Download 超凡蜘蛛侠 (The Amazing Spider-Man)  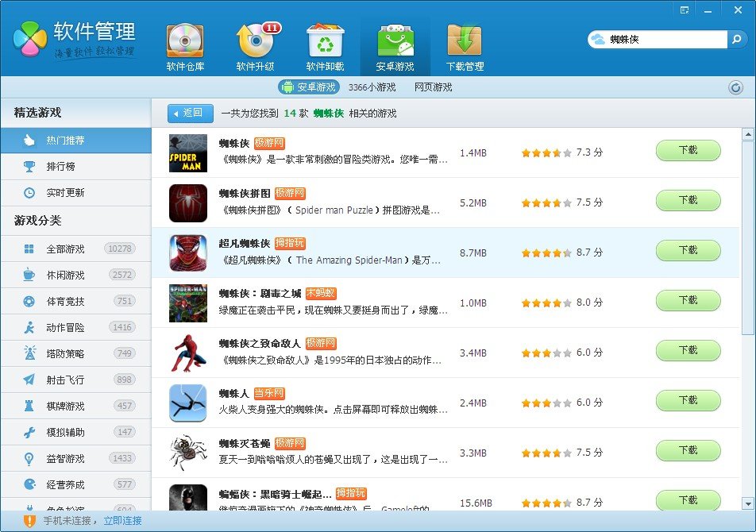pyautogui.click(x=688, y=250)
